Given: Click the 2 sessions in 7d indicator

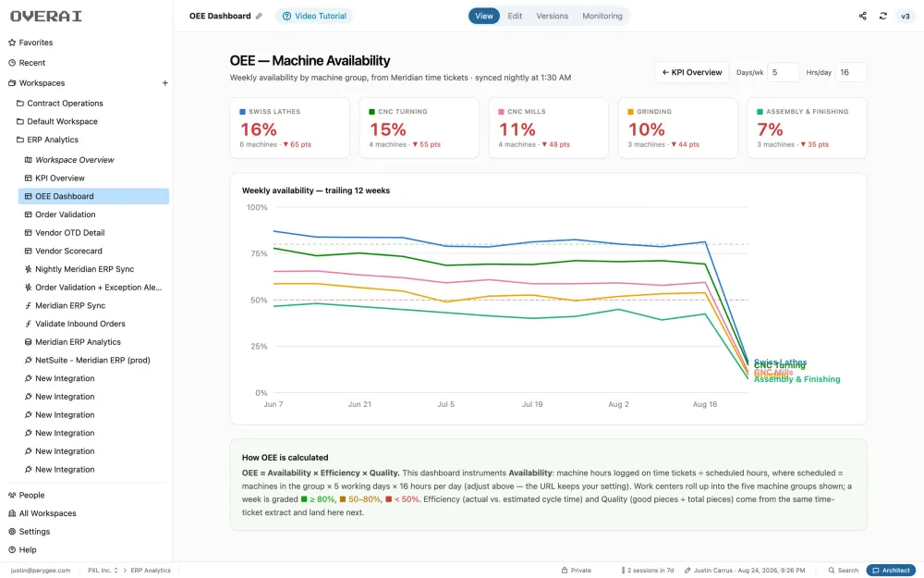Looking at the screenshot, I should coord(648,571).
